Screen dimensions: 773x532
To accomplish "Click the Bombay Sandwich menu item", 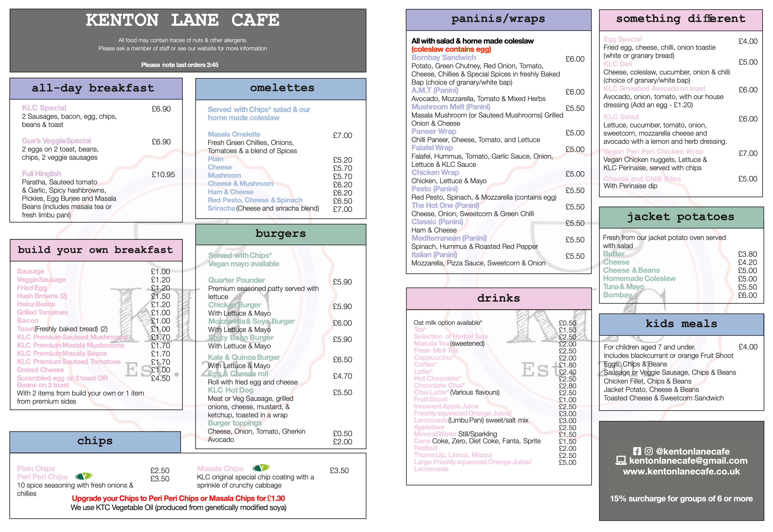I will [444, 57].
